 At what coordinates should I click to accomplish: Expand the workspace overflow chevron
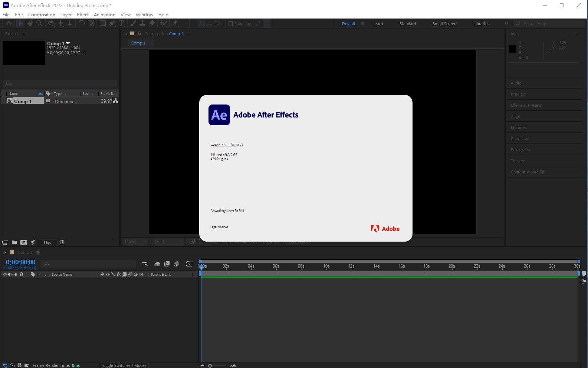[506, 23]
